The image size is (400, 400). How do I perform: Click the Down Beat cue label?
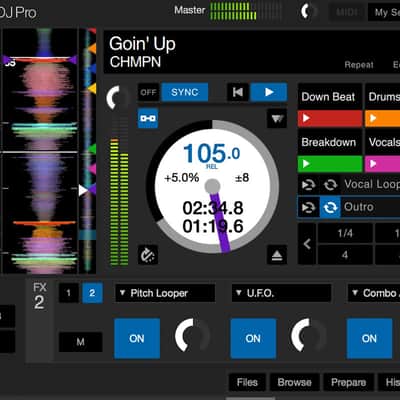pos(328,97)
